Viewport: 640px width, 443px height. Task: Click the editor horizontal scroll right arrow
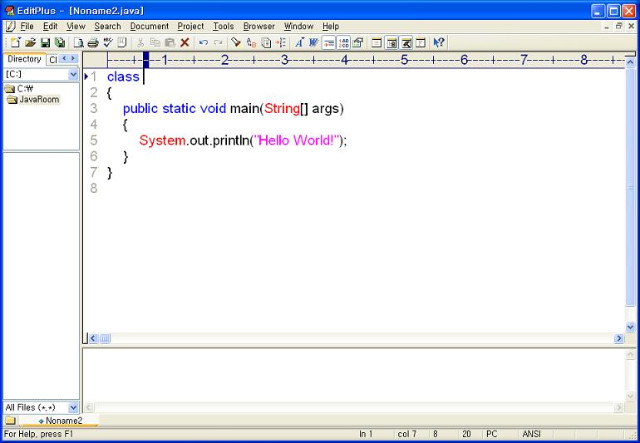tap(619, 338)
